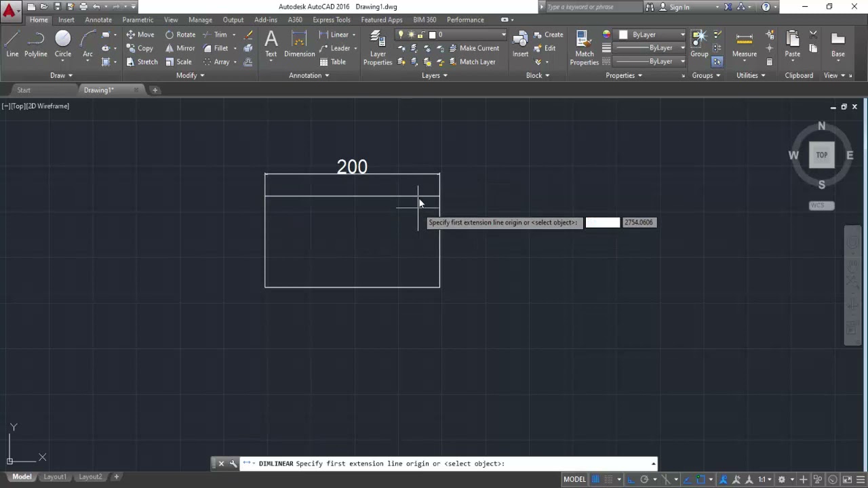The image size is (868, 488).
Task: Choose the Stretch command
Action: pos(142,62)
